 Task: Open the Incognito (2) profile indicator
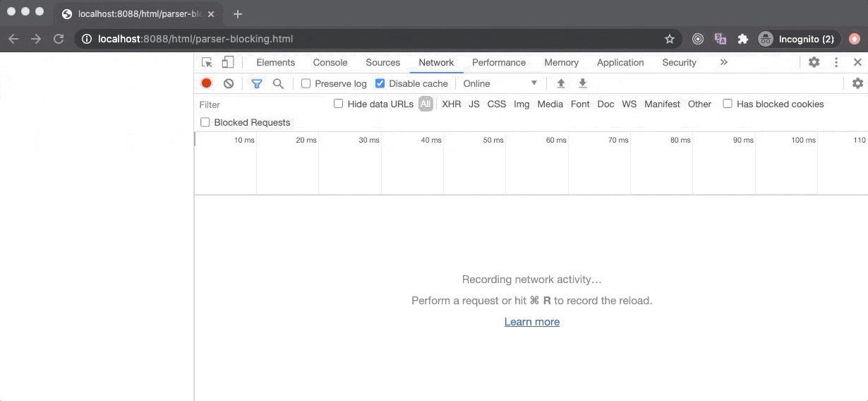pyautogui.click(x=799, y=39)
